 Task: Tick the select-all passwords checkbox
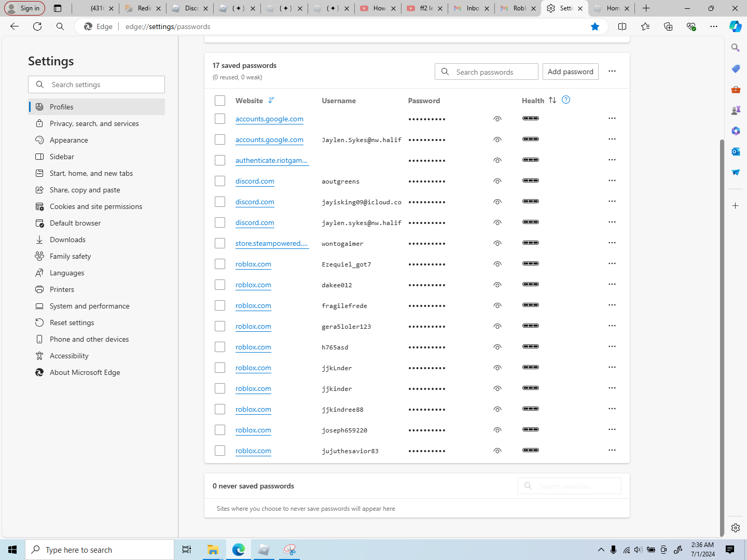[x=220, y=101]
